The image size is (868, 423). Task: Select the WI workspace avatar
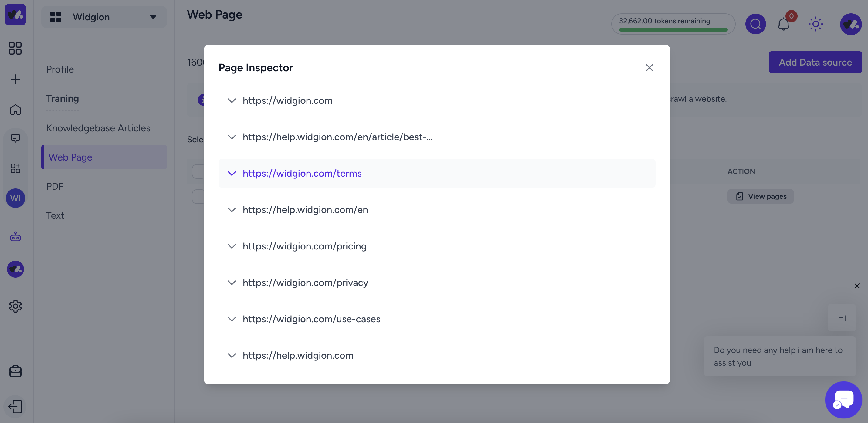(x=15, y=198)
